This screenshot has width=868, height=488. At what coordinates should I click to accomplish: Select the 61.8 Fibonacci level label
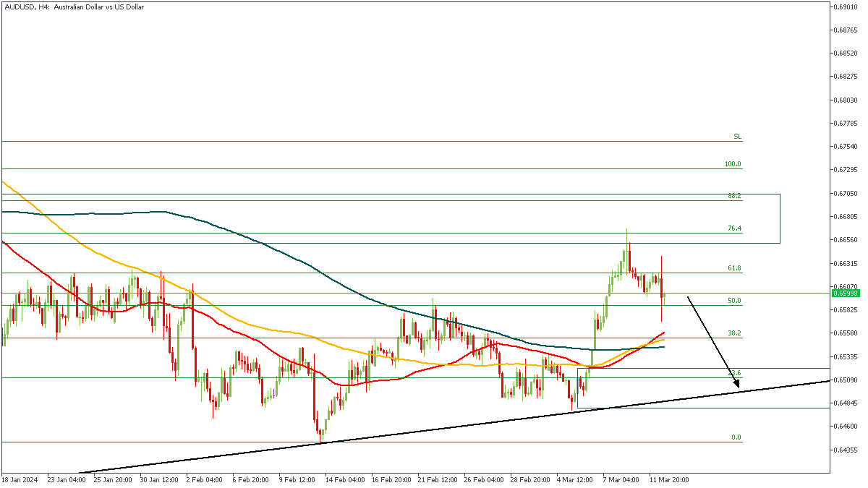(734, 268)
